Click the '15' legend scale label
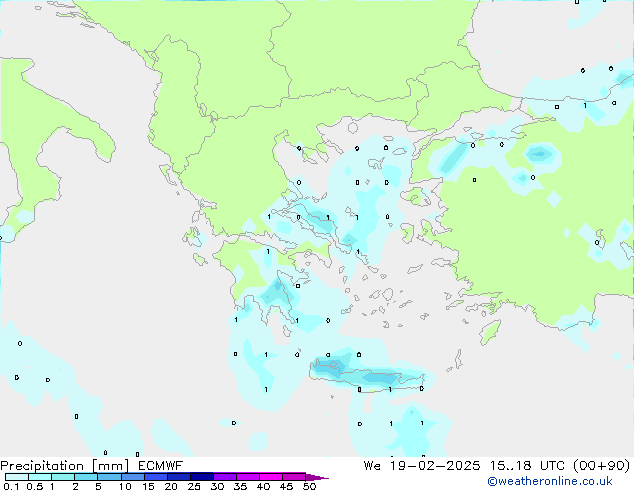Screen dimensions: 634x490 [148, 486]
